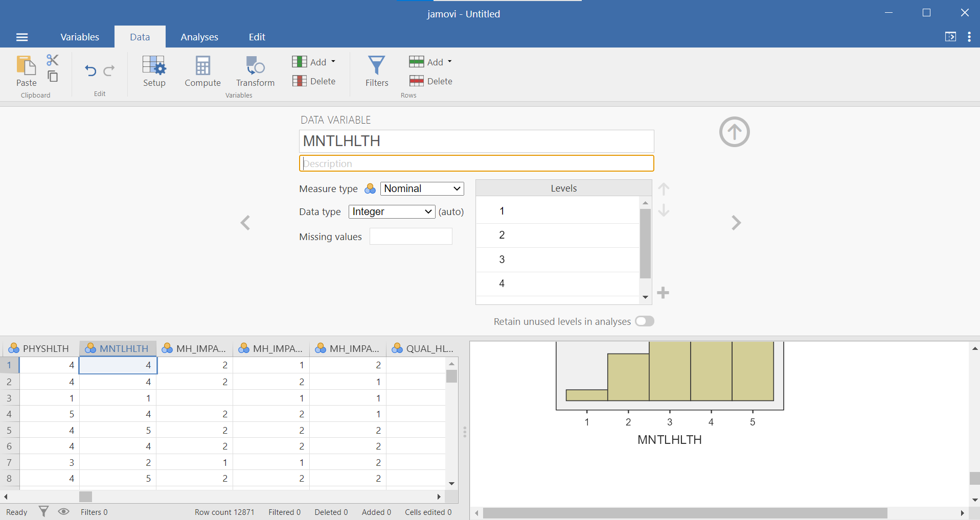Open the hamburger menu
980x520 pixels.
click(x=22, y=37)
